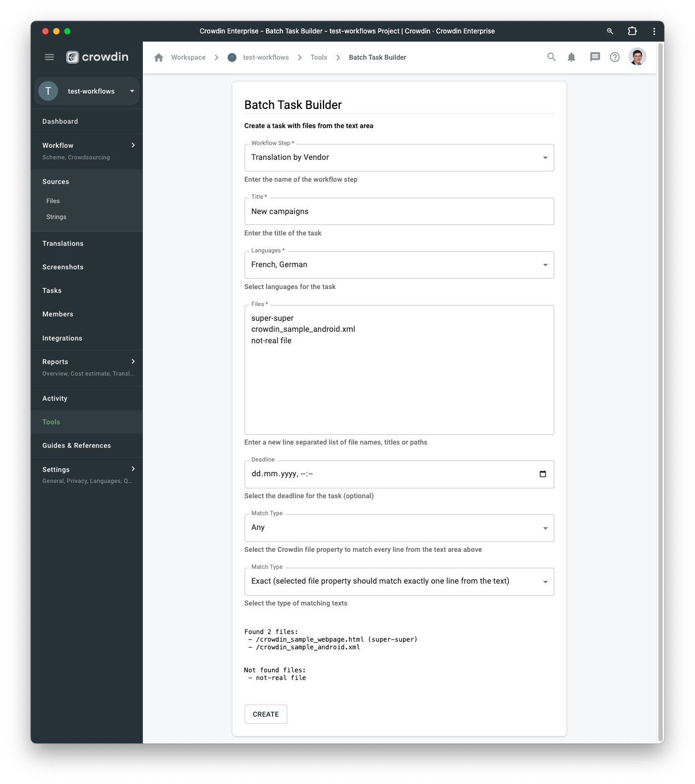Click '/crowdin_sample_android.xml' in found results
695x784 pixels.
(x=308, y=647)
